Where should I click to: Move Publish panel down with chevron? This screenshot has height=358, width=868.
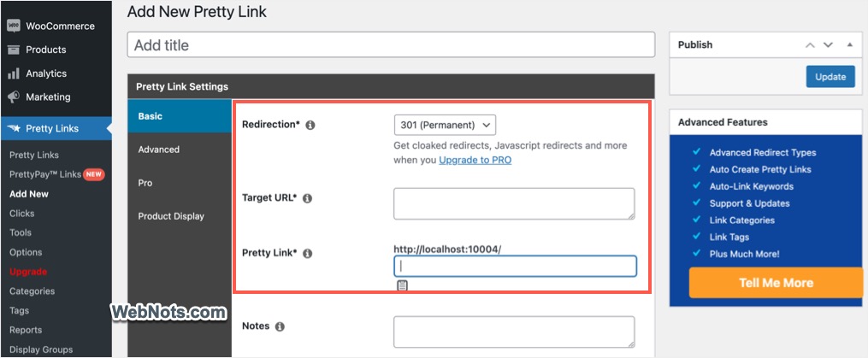828,44
